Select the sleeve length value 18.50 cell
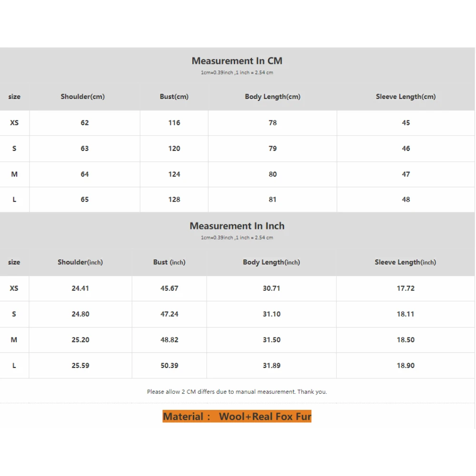Viewport: 476px width, 476px height. [x=406, y=340]
